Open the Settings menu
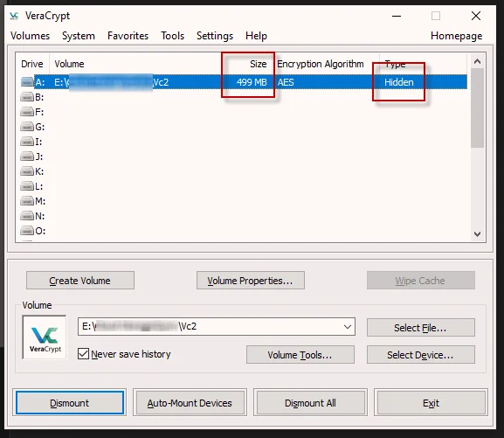 [215, 36]
